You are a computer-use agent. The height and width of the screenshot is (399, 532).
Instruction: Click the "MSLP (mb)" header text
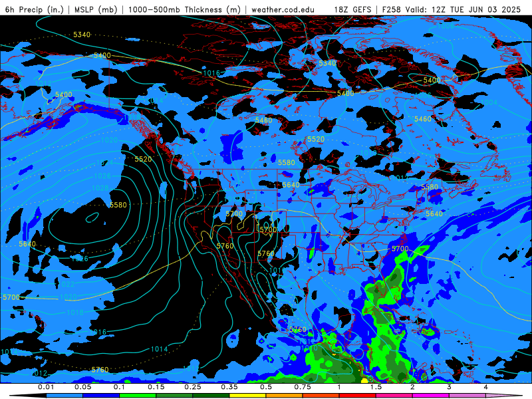coord(96,9)
